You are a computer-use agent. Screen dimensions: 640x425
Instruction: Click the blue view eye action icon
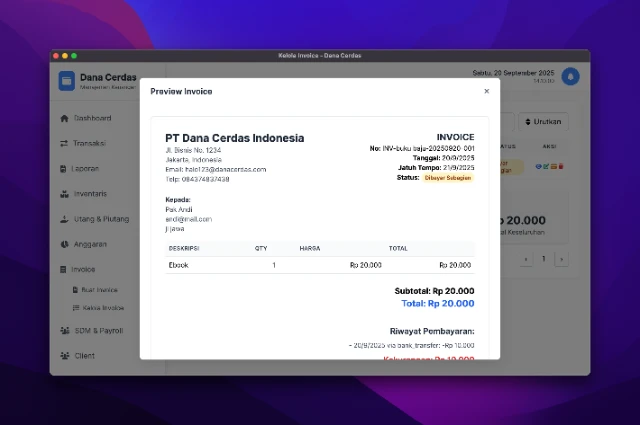click(x=538, y=167)
